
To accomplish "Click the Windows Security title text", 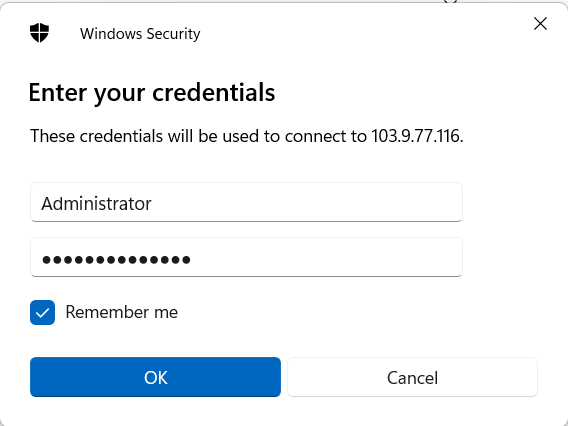I will 140,34.
